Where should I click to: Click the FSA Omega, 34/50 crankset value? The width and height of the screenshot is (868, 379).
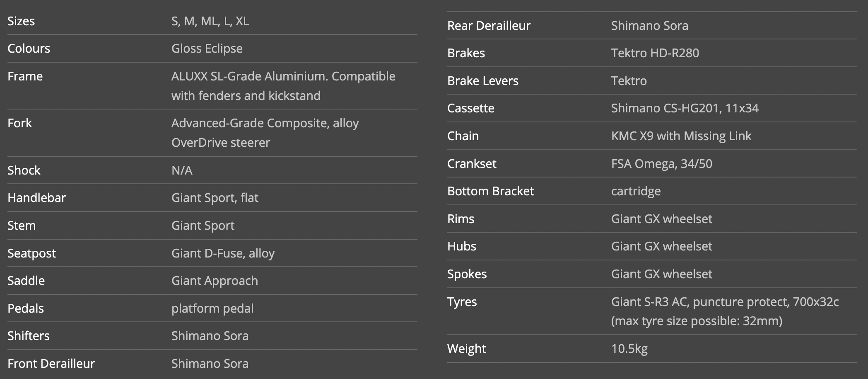pos(662,164)
